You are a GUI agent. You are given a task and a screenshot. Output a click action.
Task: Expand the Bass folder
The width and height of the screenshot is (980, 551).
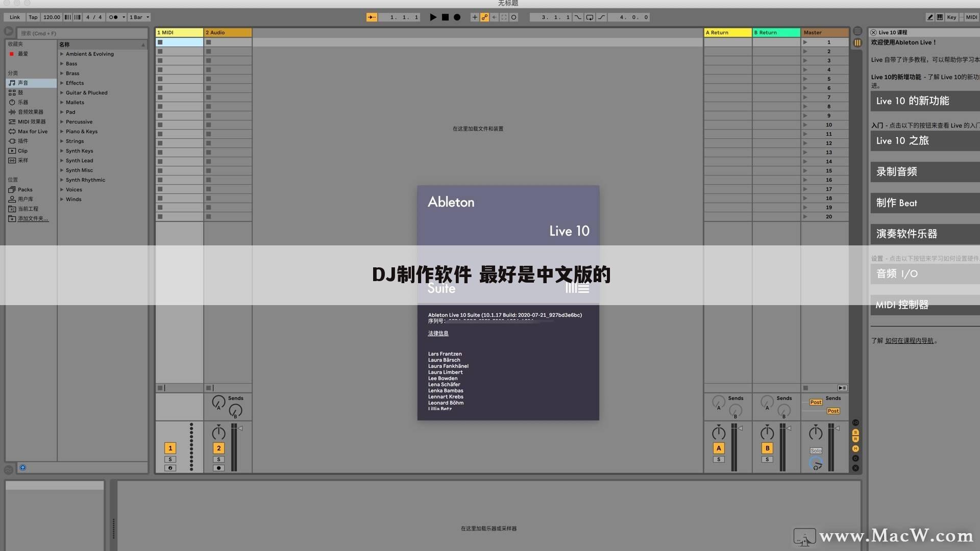62,63
